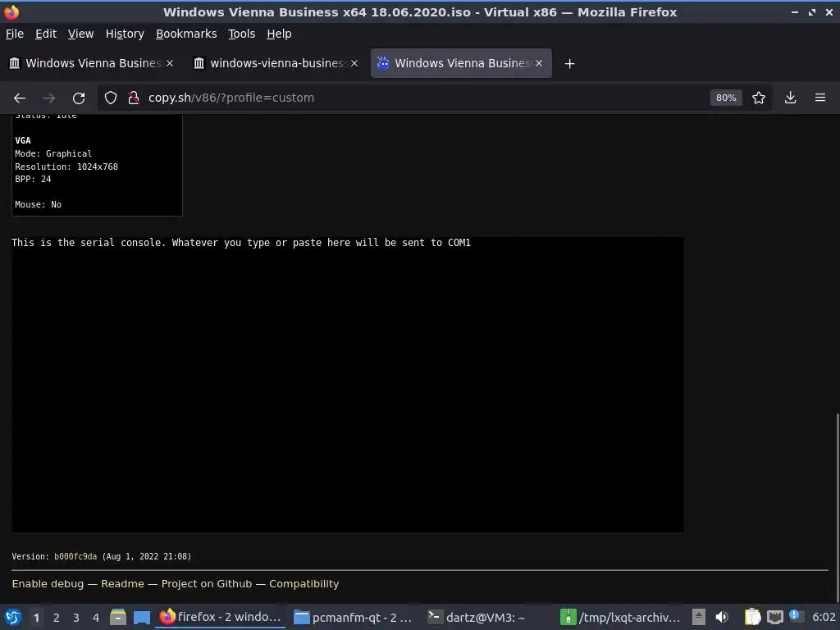Reset the 80% zoom level
The image size is (840, 630).
click(x=726, y=98)
